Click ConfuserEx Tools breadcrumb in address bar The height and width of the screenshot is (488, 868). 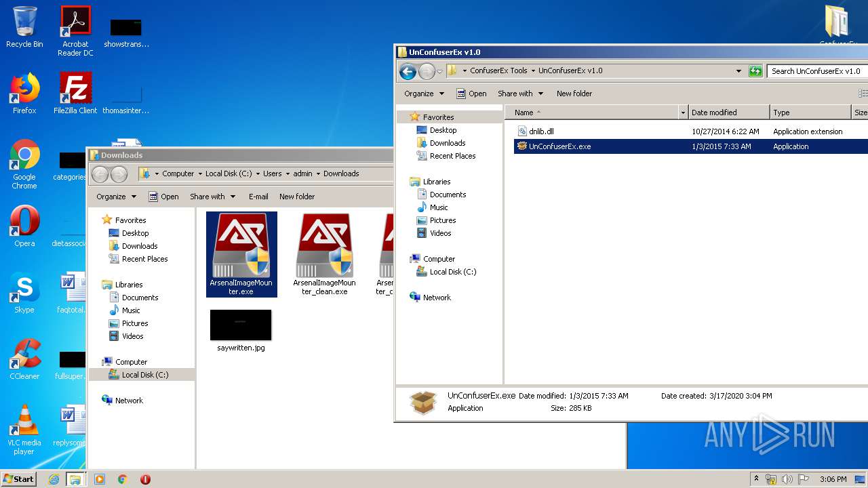point(498,70)
